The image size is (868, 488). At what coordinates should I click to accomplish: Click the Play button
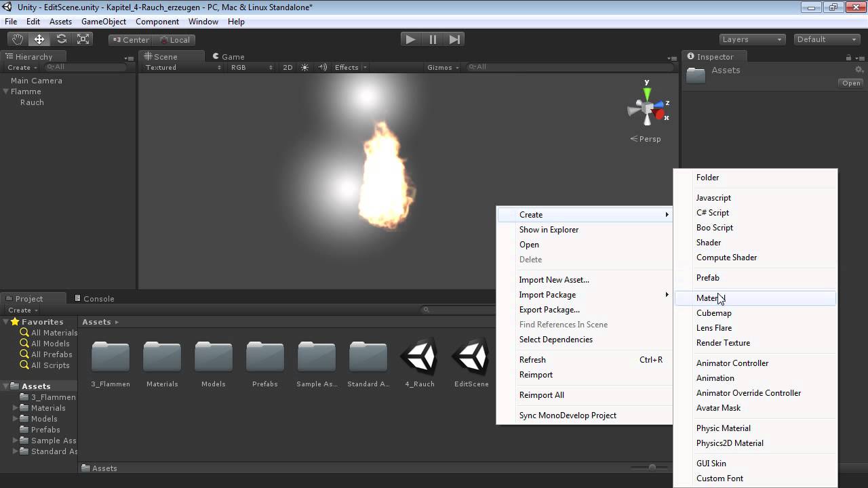(410, 39)
